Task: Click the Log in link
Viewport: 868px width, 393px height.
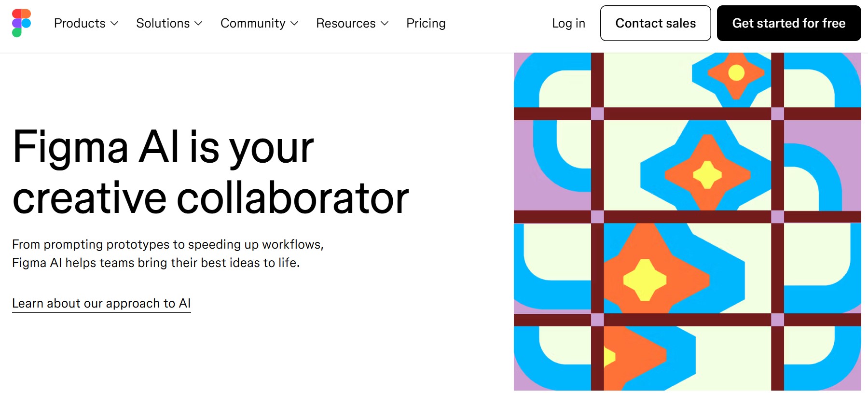Action: click(x=568, y=23)
